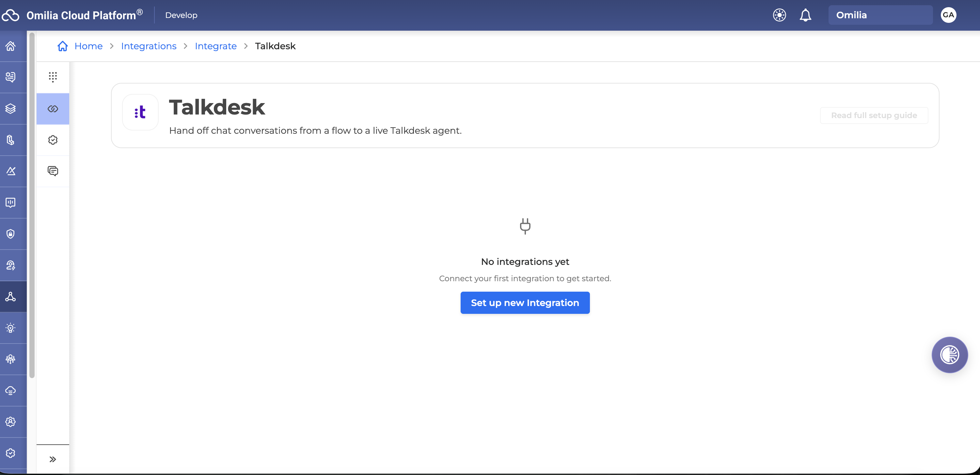Open the chat messages icon in secondary panel
The height and width of the screenshot is (475, 980).
(x=53, y=171)
